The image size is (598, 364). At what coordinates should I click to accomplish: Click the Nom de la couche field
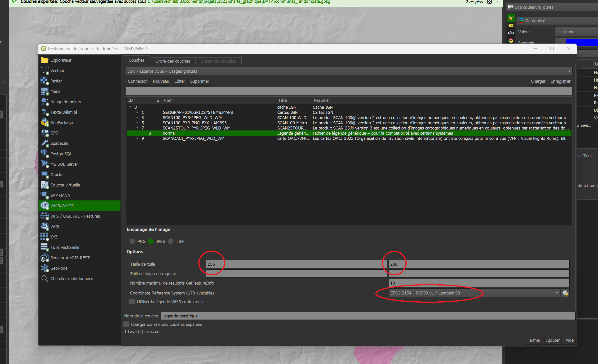[x=368, y=316]
